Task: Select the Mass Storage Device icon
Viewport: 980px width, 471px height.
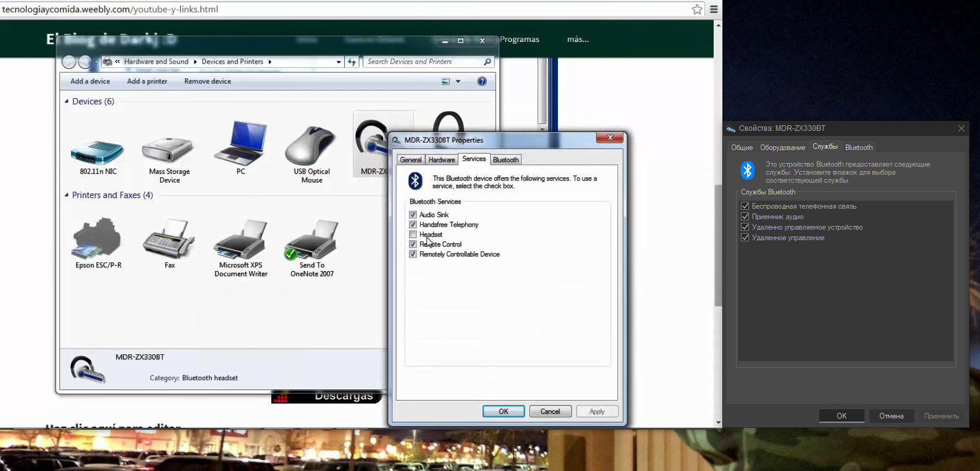Action: 169,151
